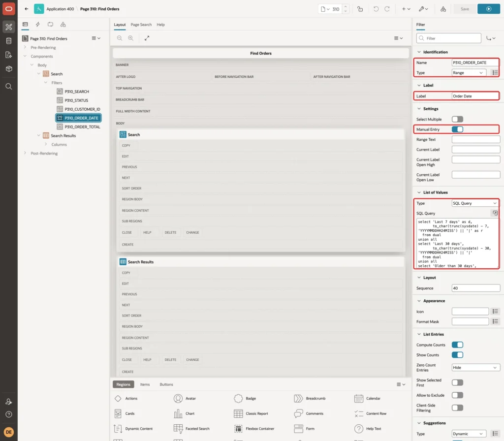Viewport: 504px width, 441px height.
Task: Select the Buttons gallery tab
Action: [166, 384]
